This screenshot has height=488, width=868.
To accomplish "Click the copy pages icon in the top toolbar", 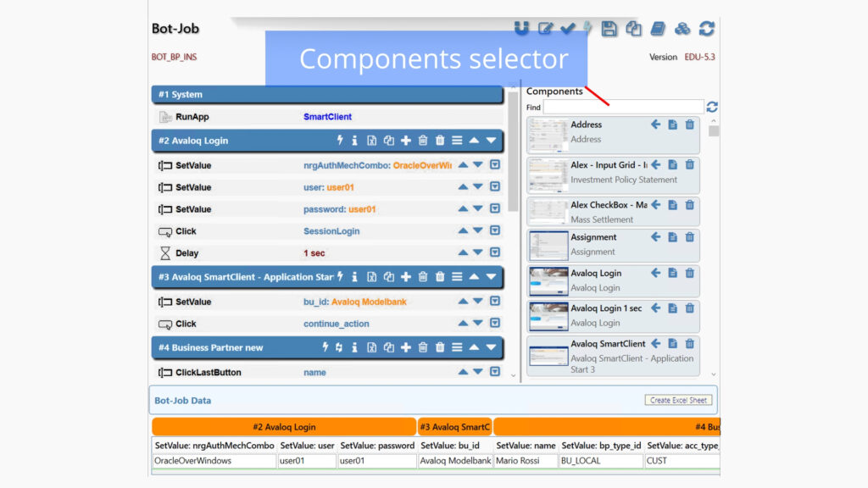I will 633,28.
